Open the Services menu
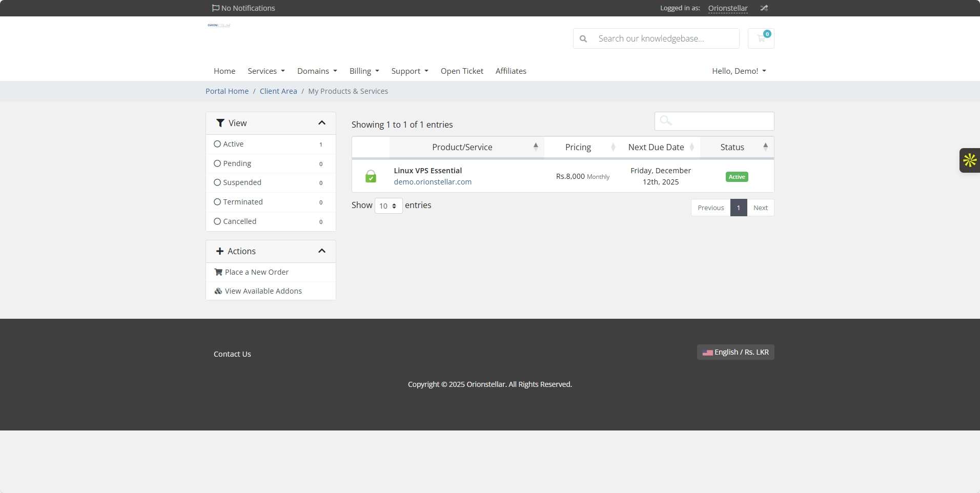The image size is (980, 493). (x=266, y=71)
